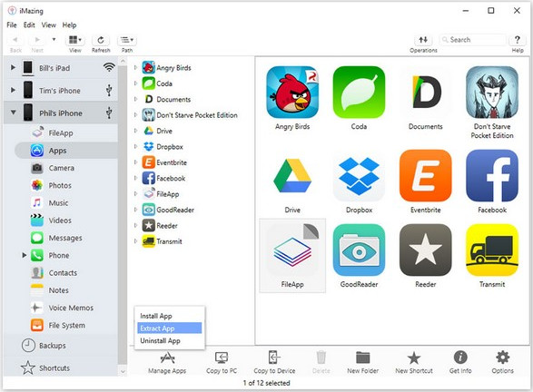Select Apps in the sidebar

tap(65, 151)
